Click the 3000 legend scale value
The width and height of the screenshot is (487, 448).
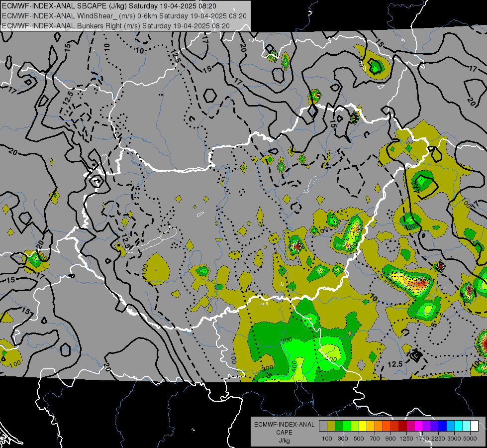pos(454,439)
